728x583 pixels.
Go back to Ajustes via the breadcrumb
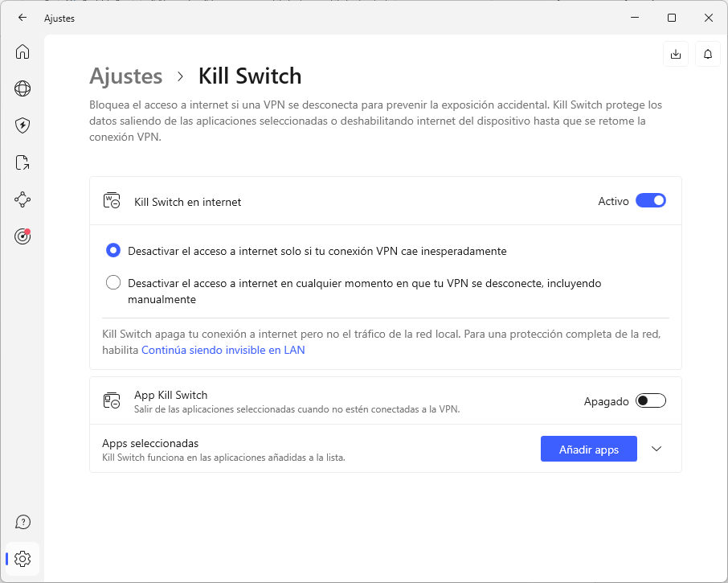tap(126, 76)
